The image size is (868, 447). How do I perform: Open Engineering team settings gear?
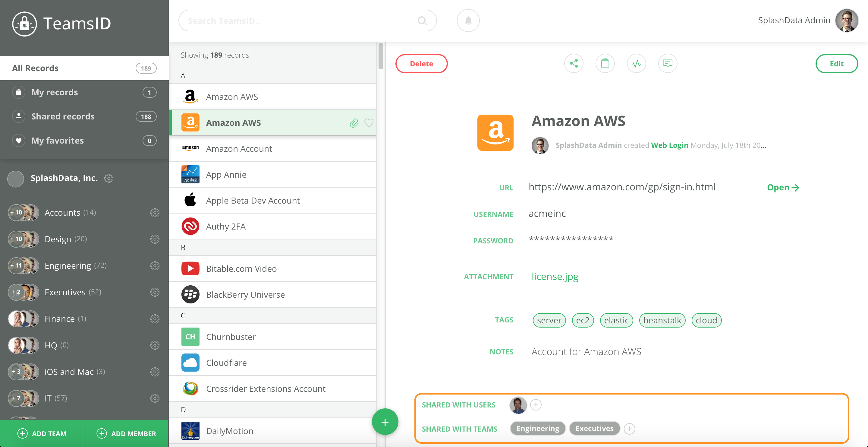[x=155, y=266]
